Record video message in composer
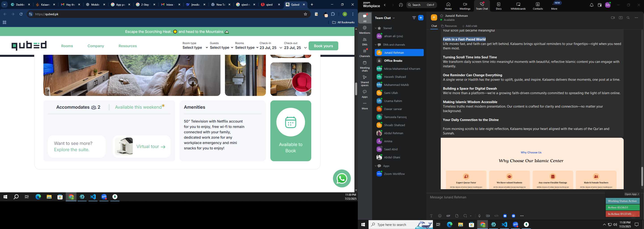 click(x=488, y=216)
